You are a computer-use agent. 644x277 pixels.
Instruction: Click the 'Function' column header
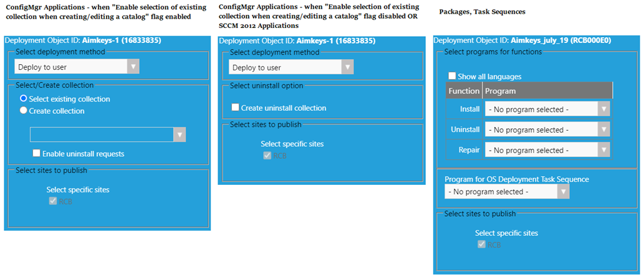point(464,91)
